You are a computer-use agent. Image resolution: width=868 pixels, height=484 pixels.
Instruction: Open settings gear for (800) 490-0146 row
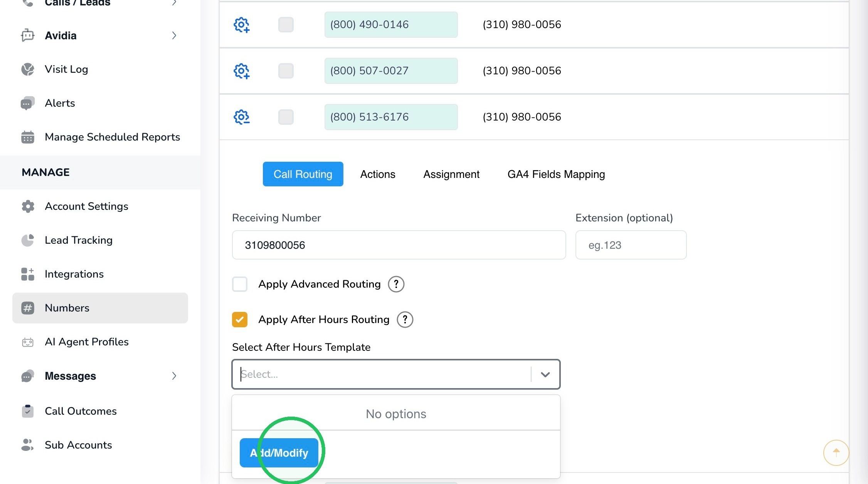242,25
